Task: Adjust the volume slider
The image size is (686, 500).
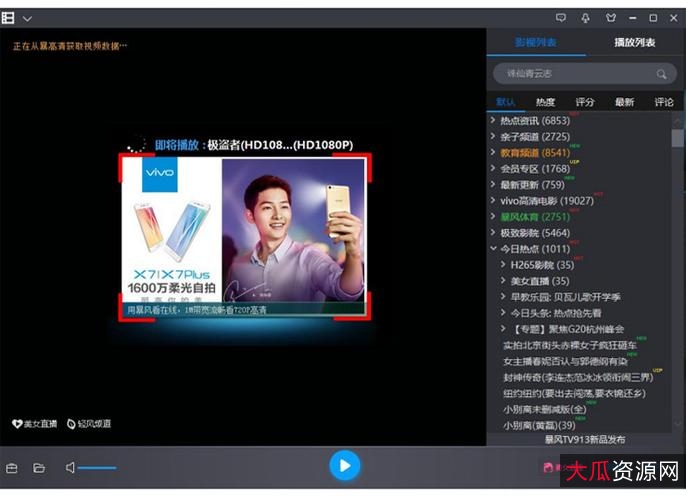Action: click(97, 468)
